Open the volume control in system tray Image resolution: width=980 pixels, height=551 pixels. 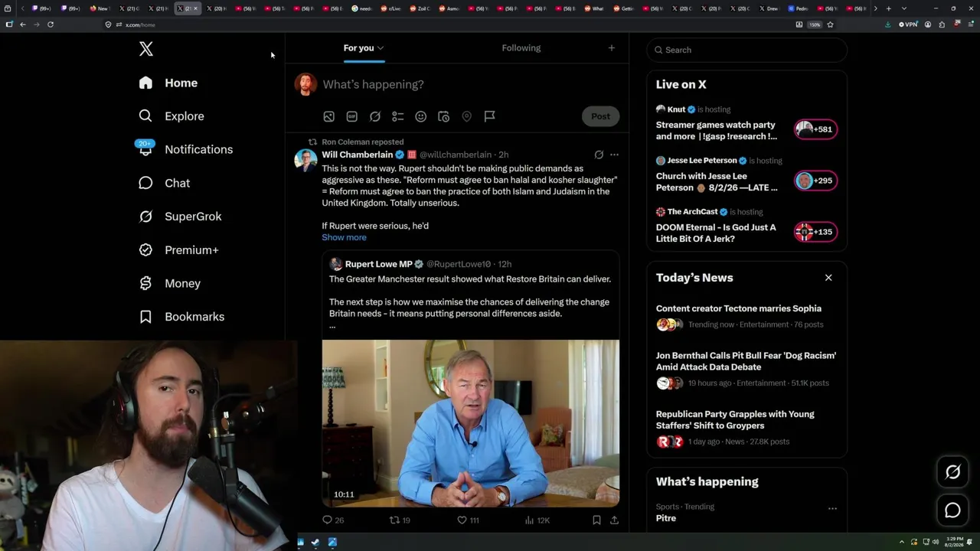click(936, 543)
